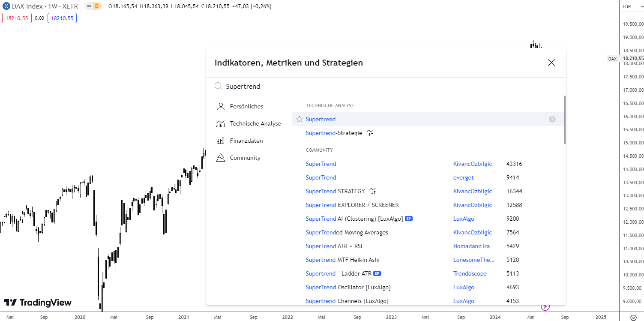
Task: Open the Persönliches category
Action: [249, 106]
